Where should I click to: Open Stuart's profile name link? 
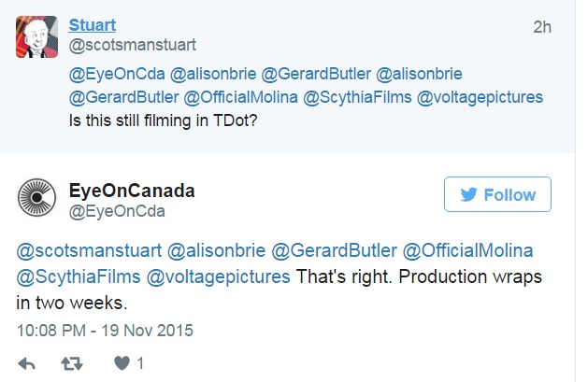pos(93,24)
